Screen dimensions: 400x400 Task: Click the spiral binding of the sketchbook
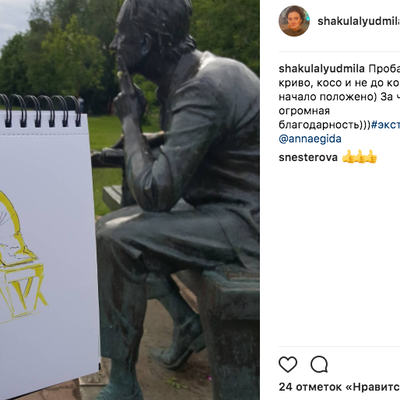[40, 111]
